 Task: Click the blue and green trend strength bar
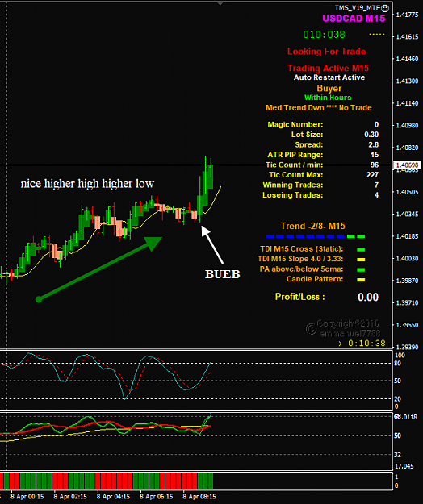click(316, 236)
